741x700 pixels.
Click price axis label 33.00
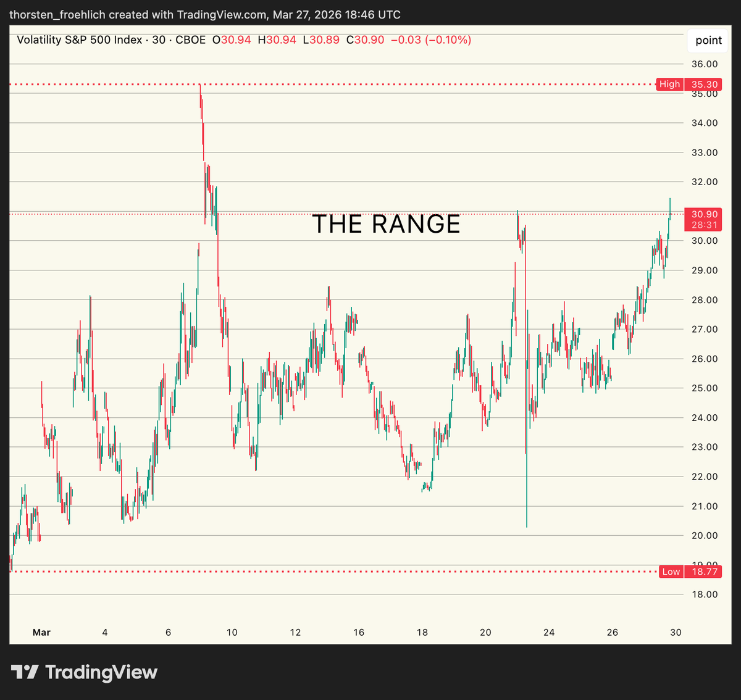705,152
